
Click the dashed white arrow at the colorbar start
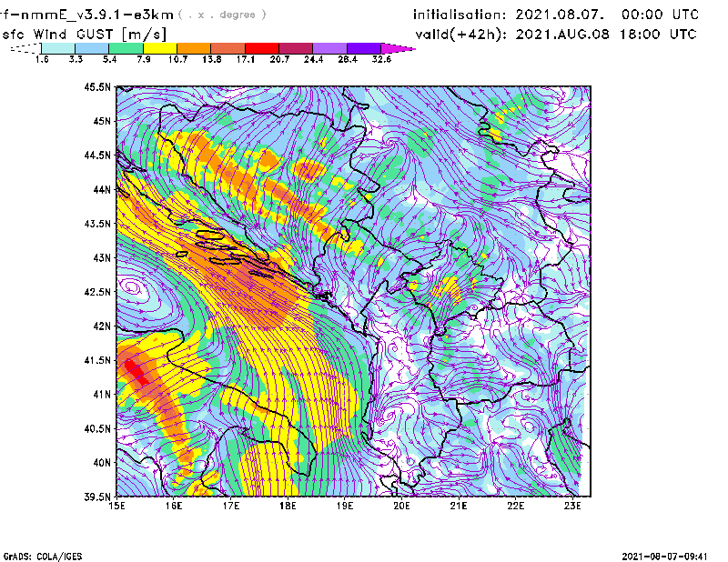[25, 48]
